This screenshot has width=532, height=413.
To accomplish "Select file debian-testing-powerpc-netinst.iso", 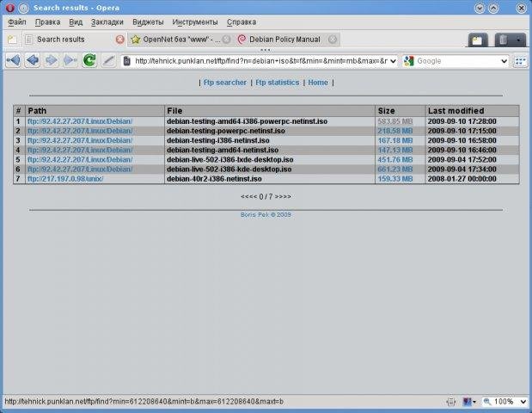I will coord(226,131).
